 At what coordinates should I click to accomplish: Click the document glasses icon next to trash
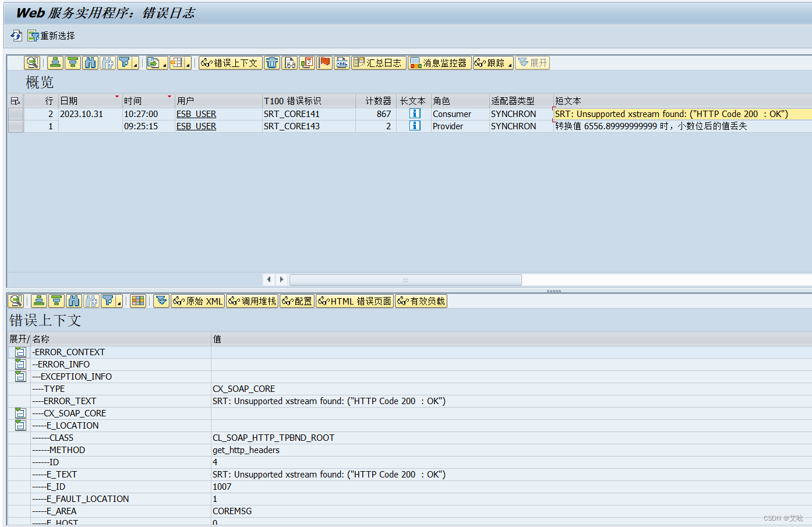click(x=290, y=63)
